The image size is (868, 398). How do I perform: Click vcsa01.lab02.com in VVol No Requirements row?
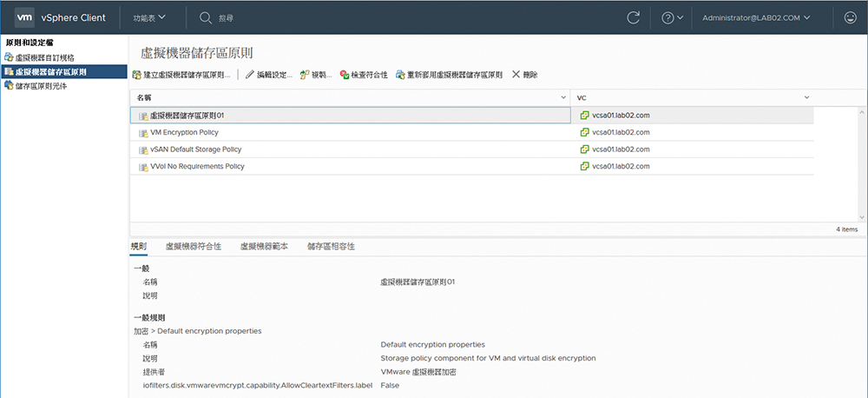pos(621,166)
